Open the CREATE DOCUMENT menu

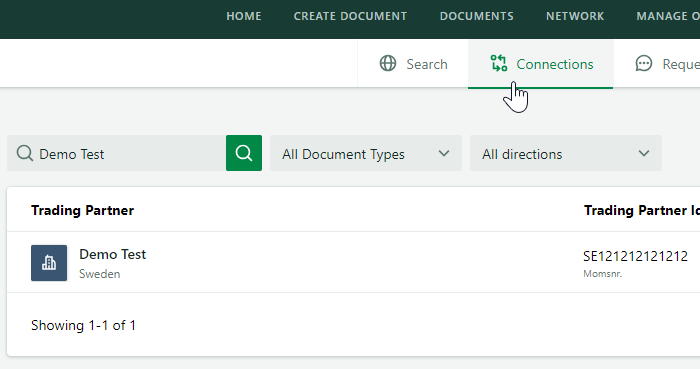click(x=350, y=16)
